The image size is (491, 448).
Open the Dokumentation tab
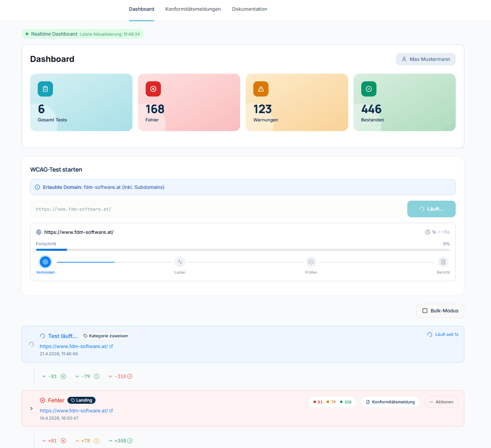[x=249, y=9]
